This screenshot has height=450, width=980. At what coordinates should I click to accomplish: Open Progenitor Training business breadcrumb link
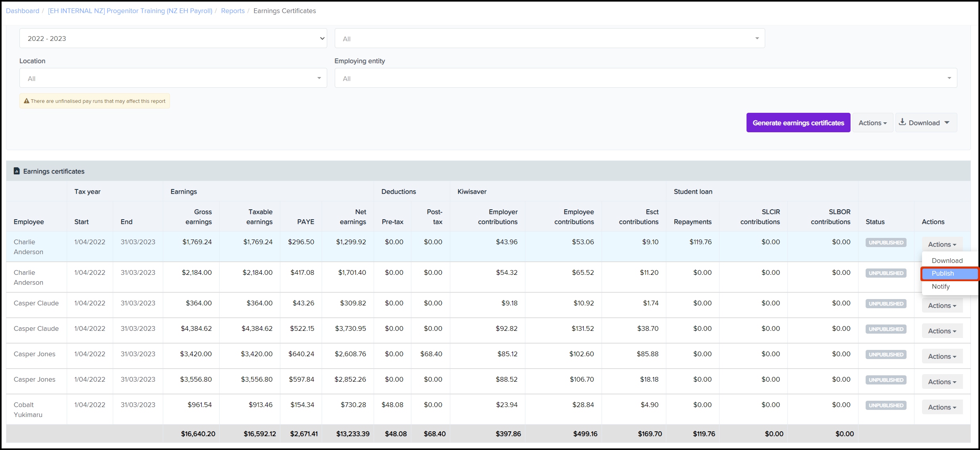coord(130,11)
